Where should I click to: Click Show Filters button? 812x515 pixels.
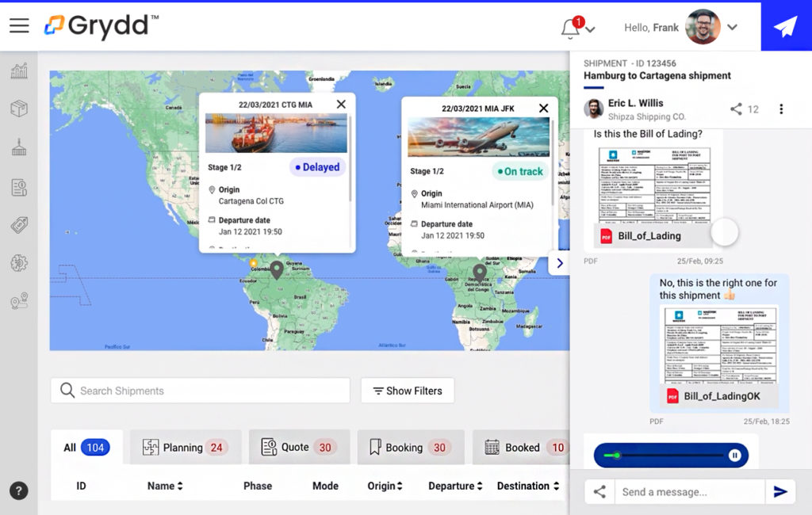(x=408, y=391)
